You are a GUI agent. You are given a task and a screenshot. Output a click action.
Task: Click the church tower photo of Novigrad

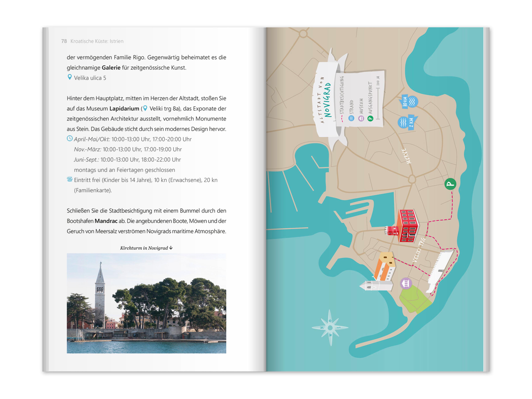[x=146, y=303]
